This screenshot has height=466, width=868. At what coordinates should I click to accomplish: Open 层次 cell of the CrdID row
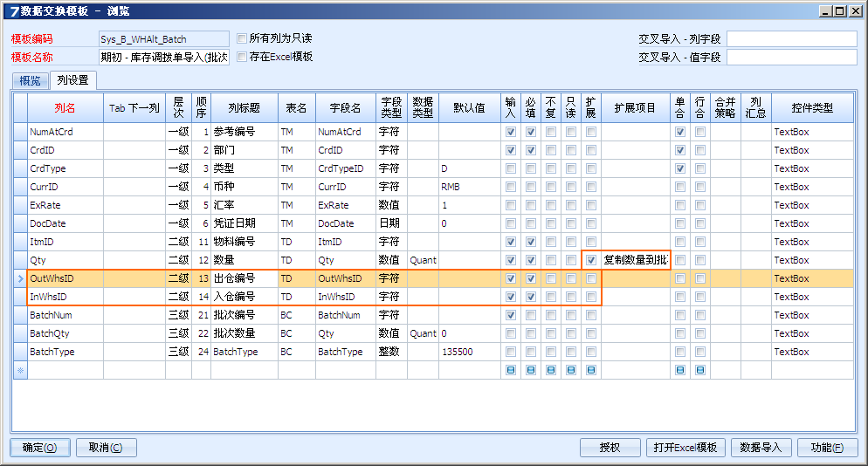[178, 150]
